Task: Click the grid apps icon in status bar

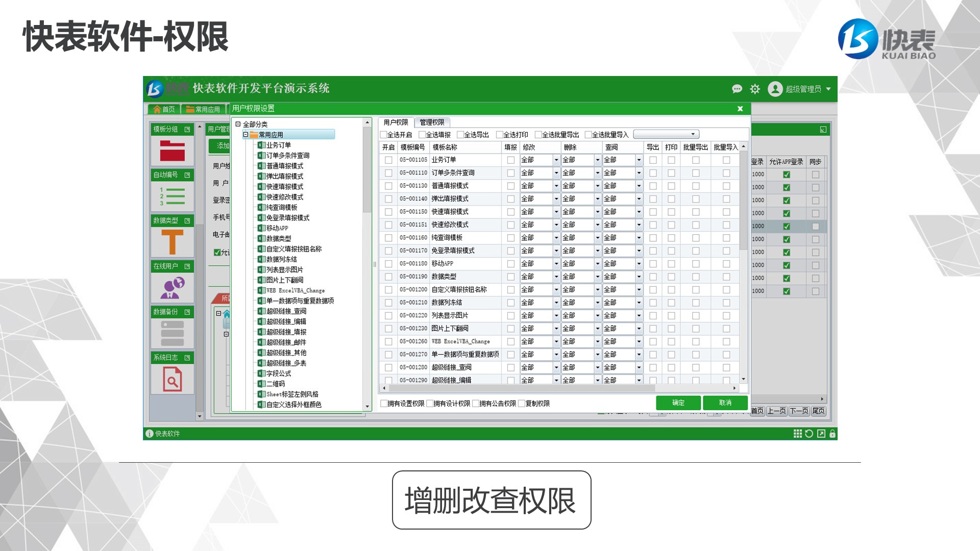Action: point(797,434)
